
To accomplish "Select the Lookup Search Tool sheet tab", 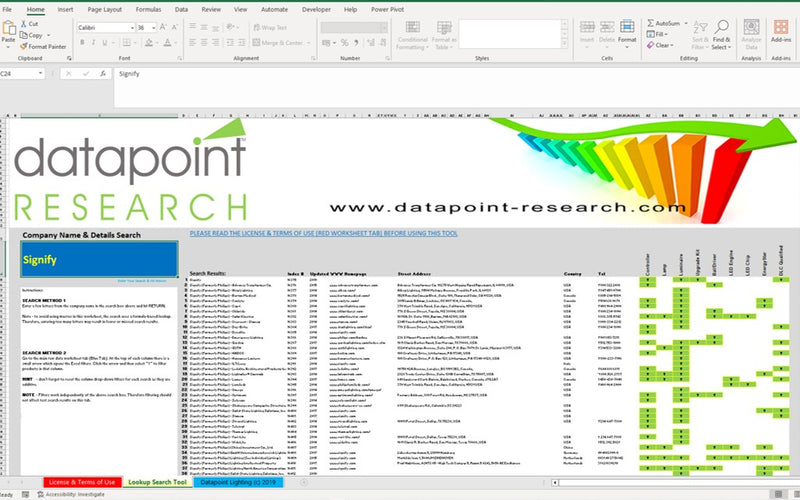I will pyautogui.click(x=157, y=482).
